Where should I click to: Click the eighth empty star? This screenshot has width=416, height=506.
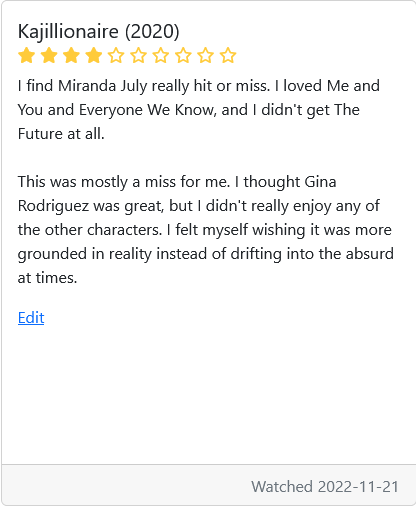click(x=183, y=55)
